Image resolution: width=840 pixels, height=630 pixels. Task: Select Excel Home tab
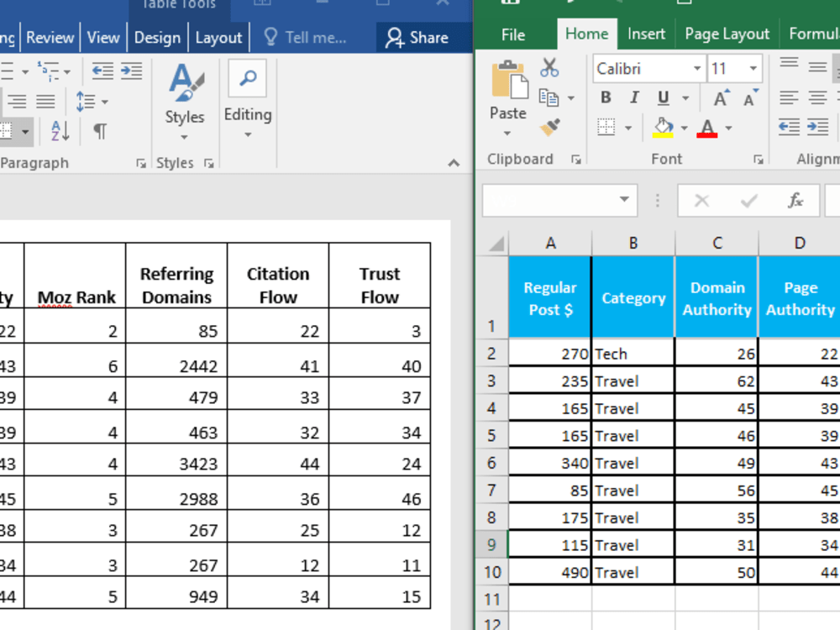[586, 34]
